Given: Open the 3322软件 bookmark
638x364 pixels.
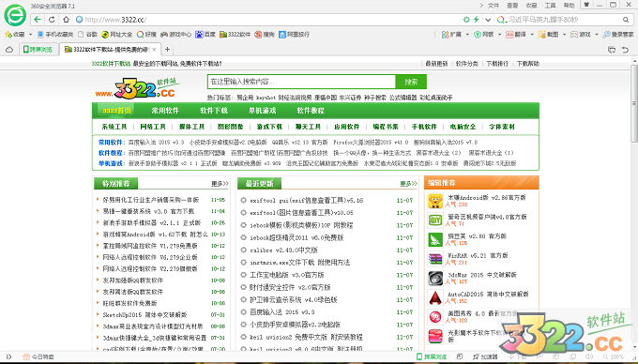Looking at the screenshot, I should click(x=235, y=35).
